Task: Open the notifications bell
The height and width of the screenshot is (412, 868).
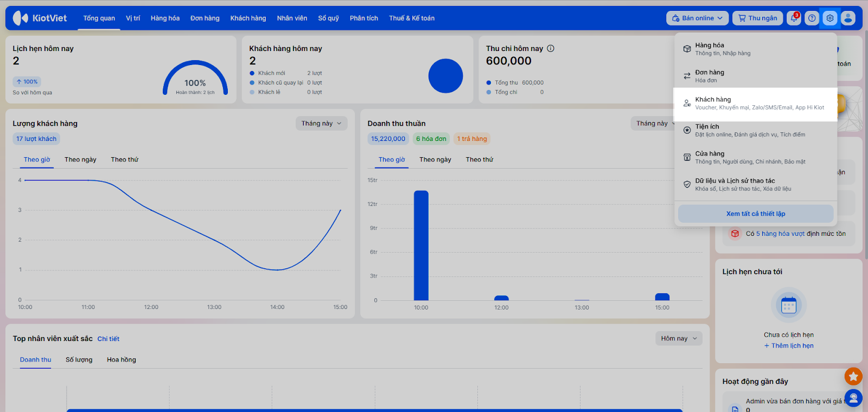Action: 794,18
